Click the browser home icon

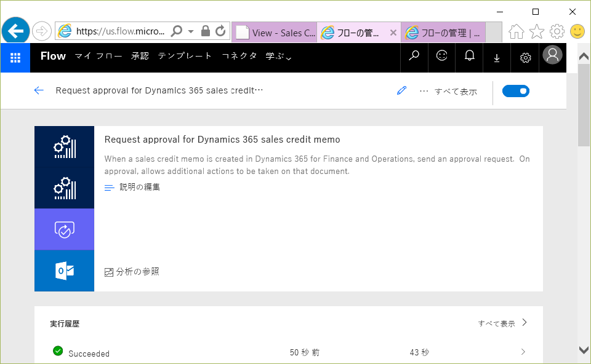click(x=517, y=31)
